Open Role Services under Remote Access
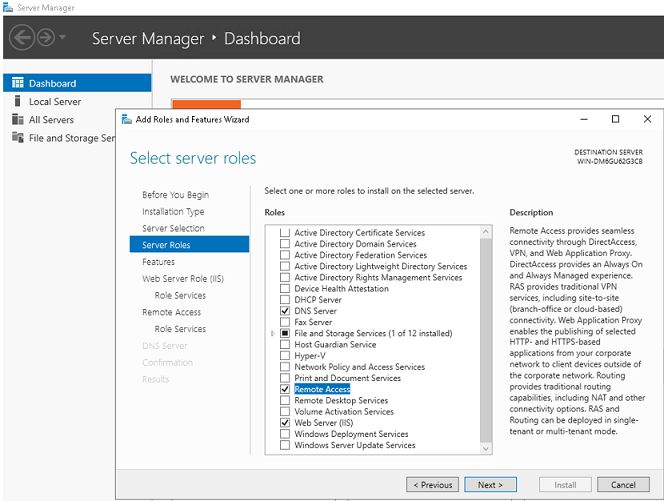664x501 pixels. pyautogui.click(x=180, y=329)
